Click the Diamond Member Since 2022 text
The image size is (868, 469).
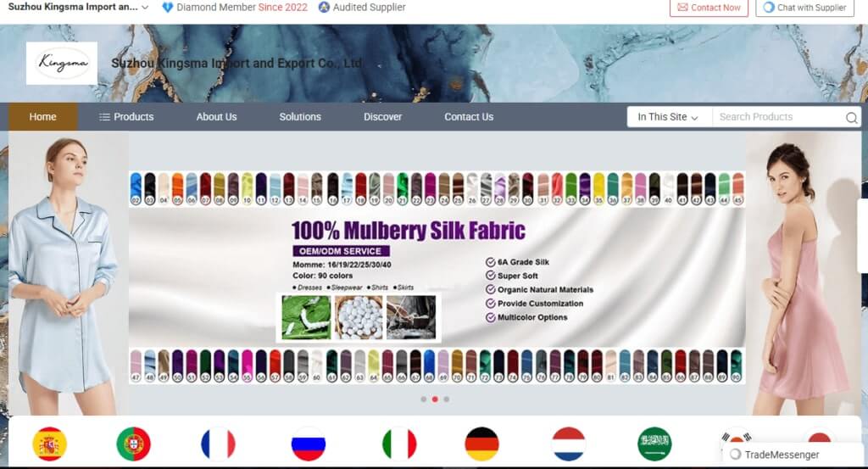[242, 7]
